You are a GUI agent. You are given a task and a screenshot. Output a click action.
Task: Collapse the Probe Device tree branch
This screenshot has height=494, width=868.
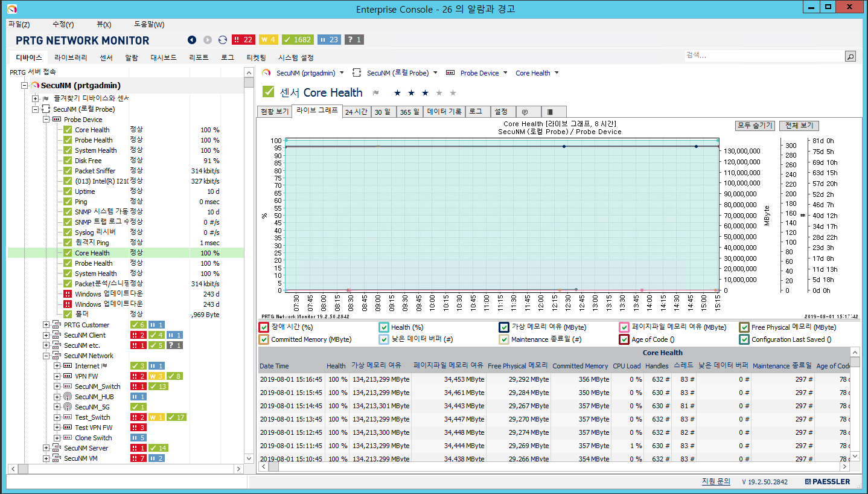point(46,119)
